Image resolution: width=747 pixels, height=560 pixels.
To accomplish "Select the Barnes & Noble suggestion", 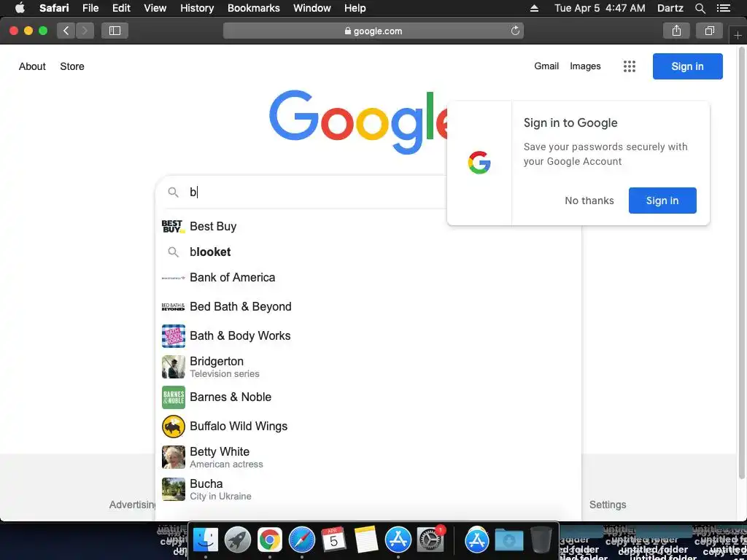I will (368, 397).
